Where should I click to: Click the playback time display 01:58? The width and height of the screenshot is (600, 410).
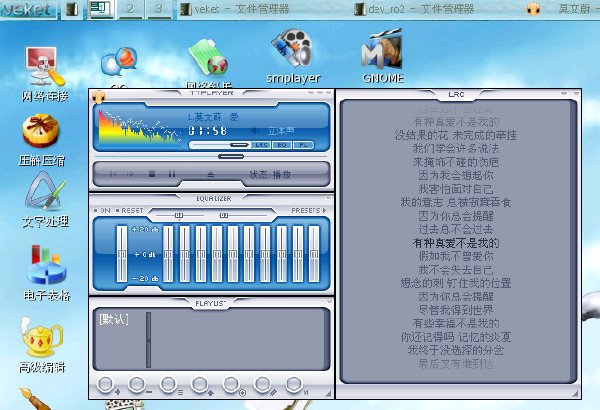(208, 131)
